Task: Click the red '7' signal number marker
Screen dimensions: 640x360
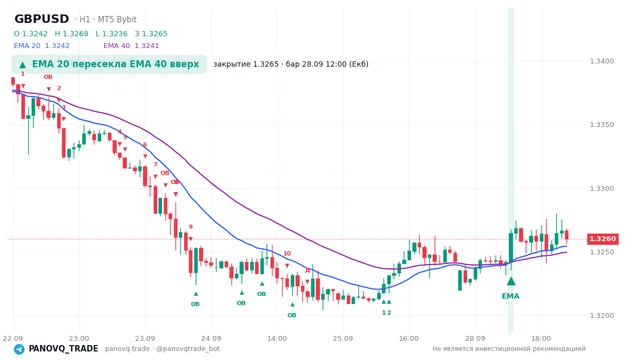Action: click(x=156, y=164)
